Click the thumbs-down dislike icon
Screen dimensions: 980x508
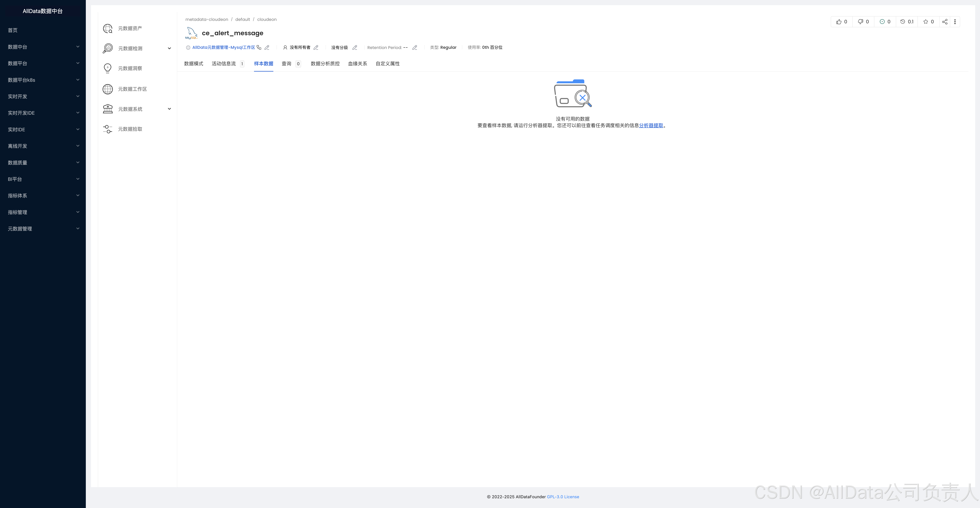pos(860,22)
